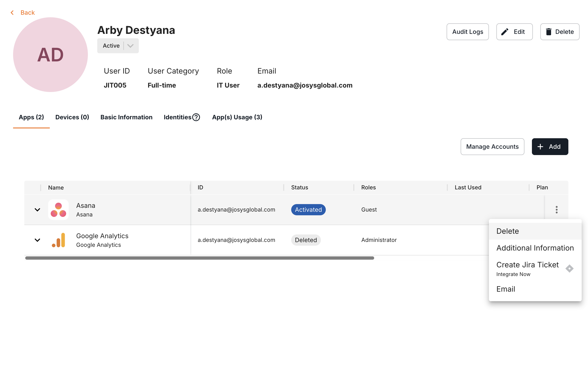Click the Asana app logo
Viewport: 588px width, 368px height.
click(x=58, y=209)
